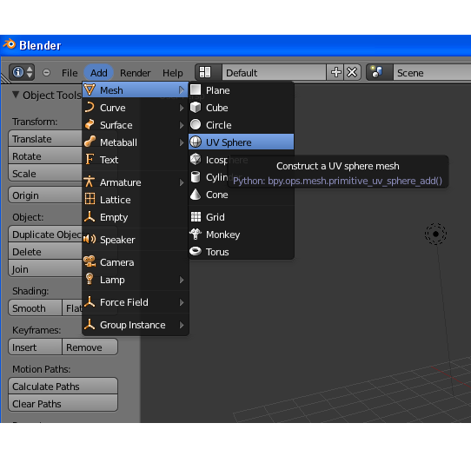Click the Surface icon in Add menu
471x476 pixels.
click(90, 125)
